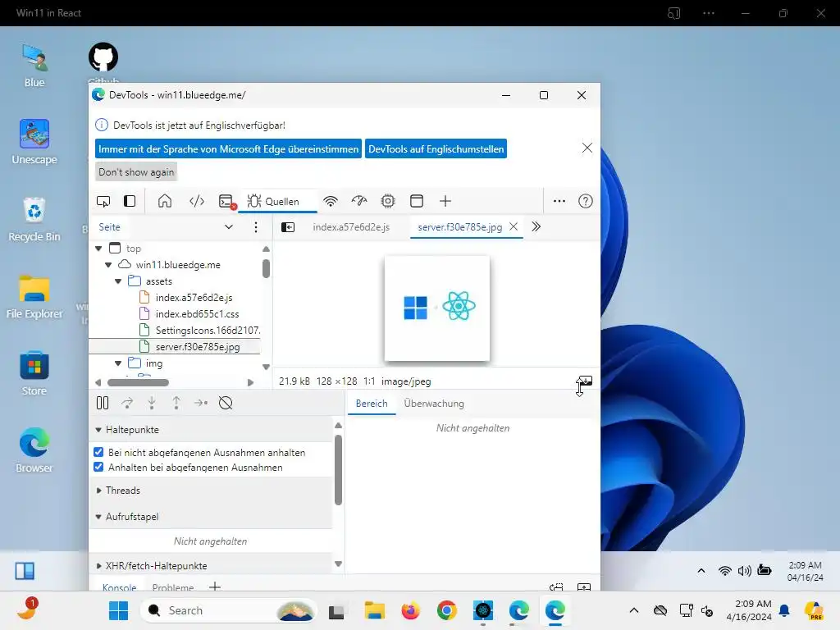
Task: Open the Elements code-brackets tool
Action: (197, 202)
